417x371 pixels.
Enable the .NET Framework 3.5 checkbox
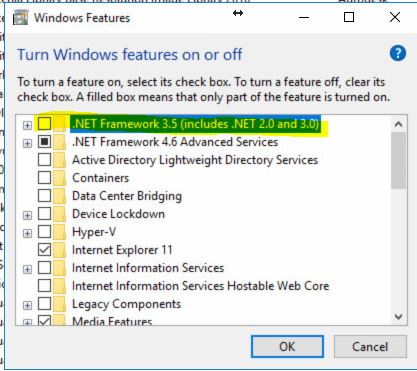pyautogui.click(x=44, y=124)
